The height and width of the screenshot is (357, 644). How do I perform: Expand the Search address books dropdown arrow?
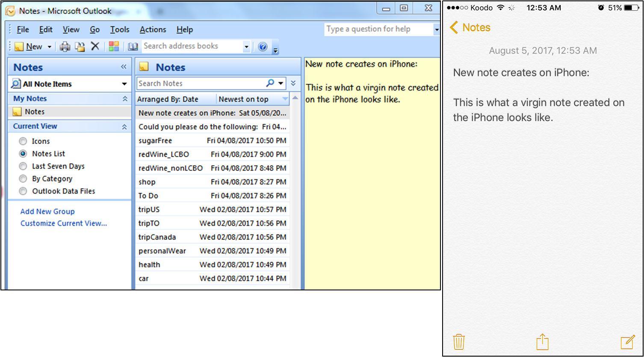[x=246, y=47]
